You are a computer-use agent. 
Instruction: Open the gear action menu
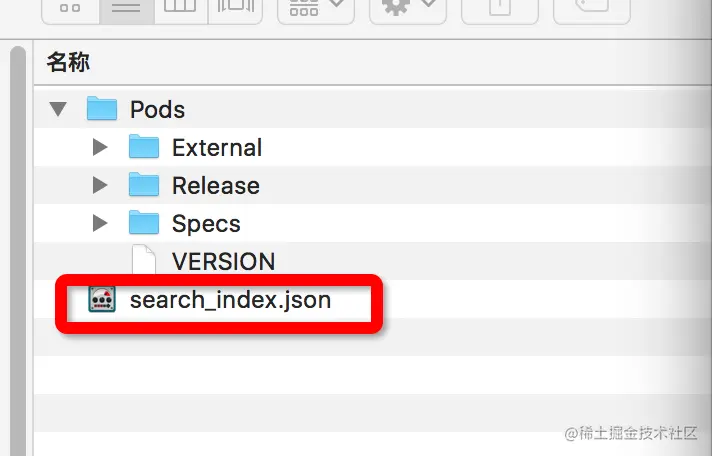408,8
